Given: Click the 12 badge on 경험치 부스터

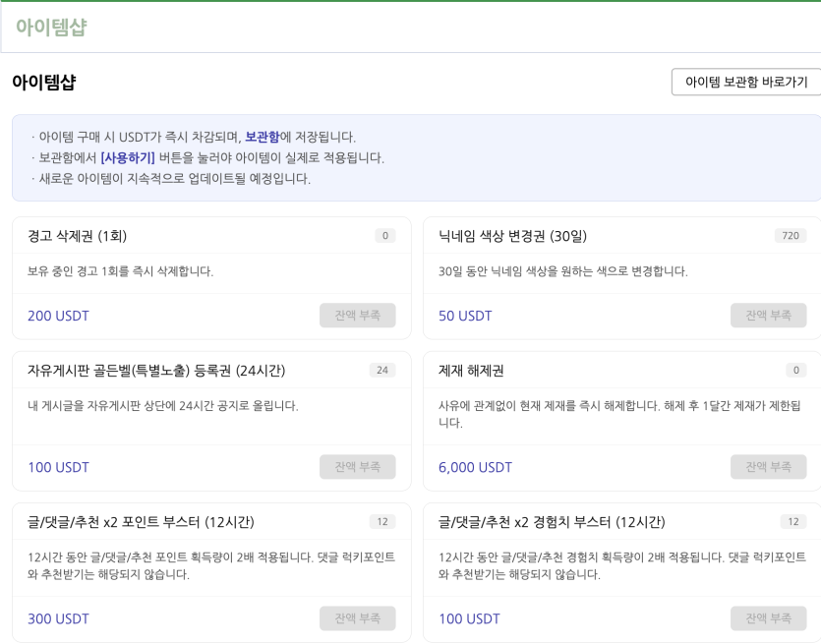Looking at the screenshot, I should point(793,521).
